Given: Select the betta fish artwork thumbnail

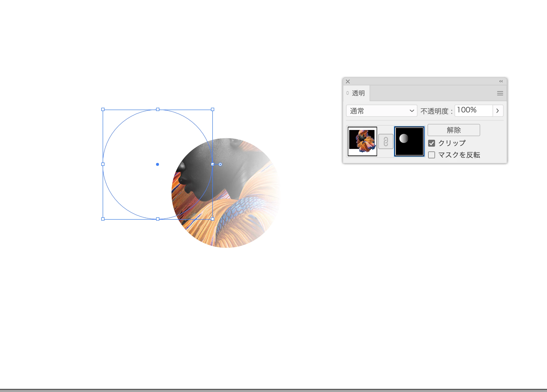Looking at the screenshot, I should [362, 141].
